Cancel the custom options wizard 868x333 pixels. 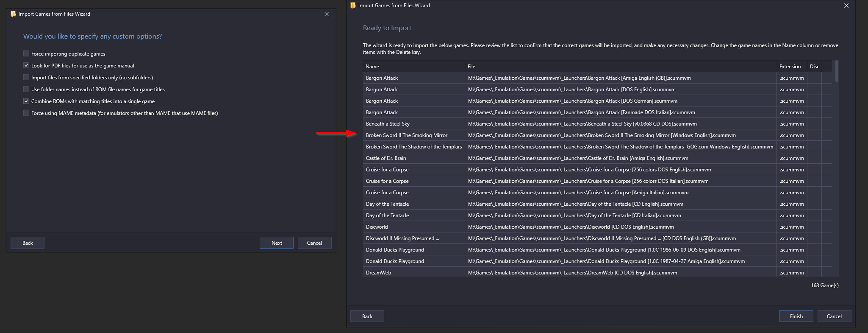314,243
